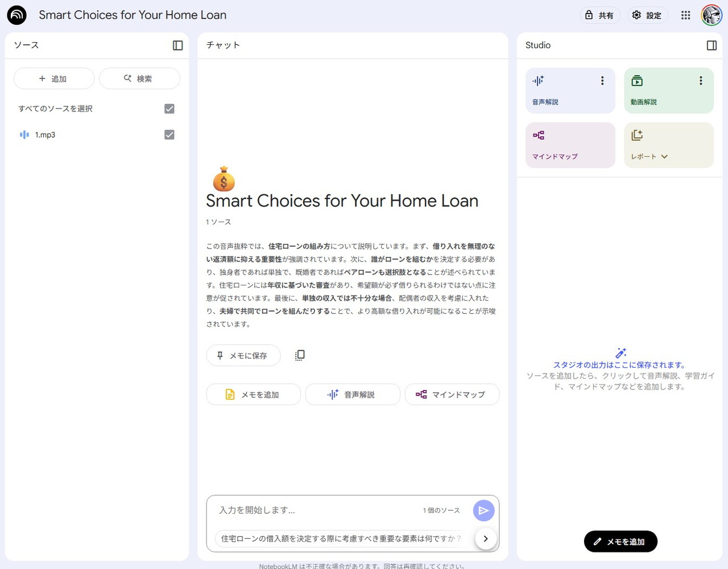Open the マインドマップ tile in Studio
This screenshot has height=569, width=728.
(570, 145)
